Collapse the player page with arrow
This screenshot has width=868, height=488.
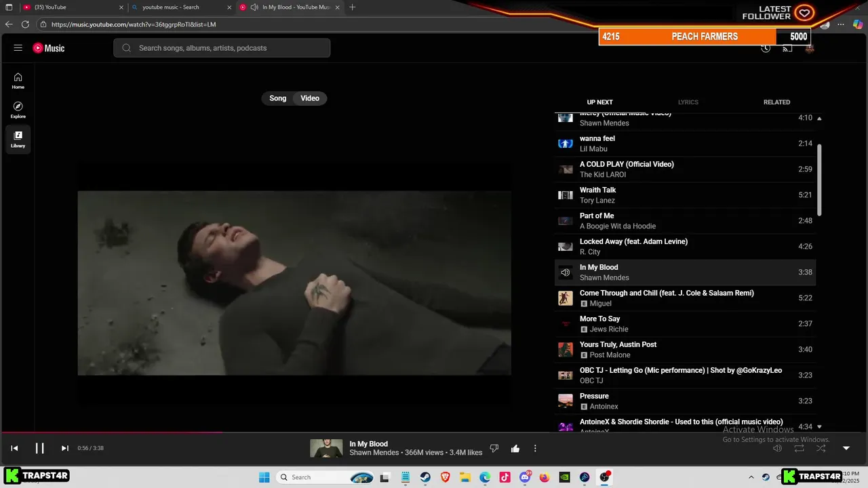(x=846, y=448)
